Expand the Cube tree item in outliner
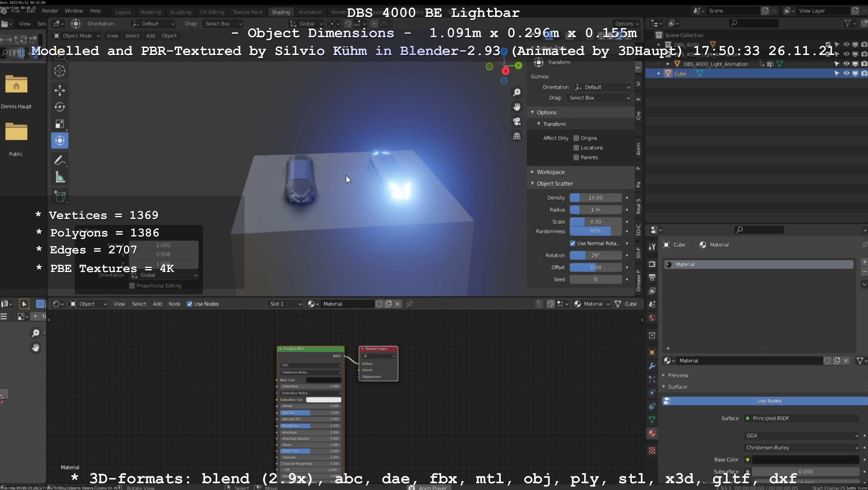The image size is (868, 490). pos(658,73)
